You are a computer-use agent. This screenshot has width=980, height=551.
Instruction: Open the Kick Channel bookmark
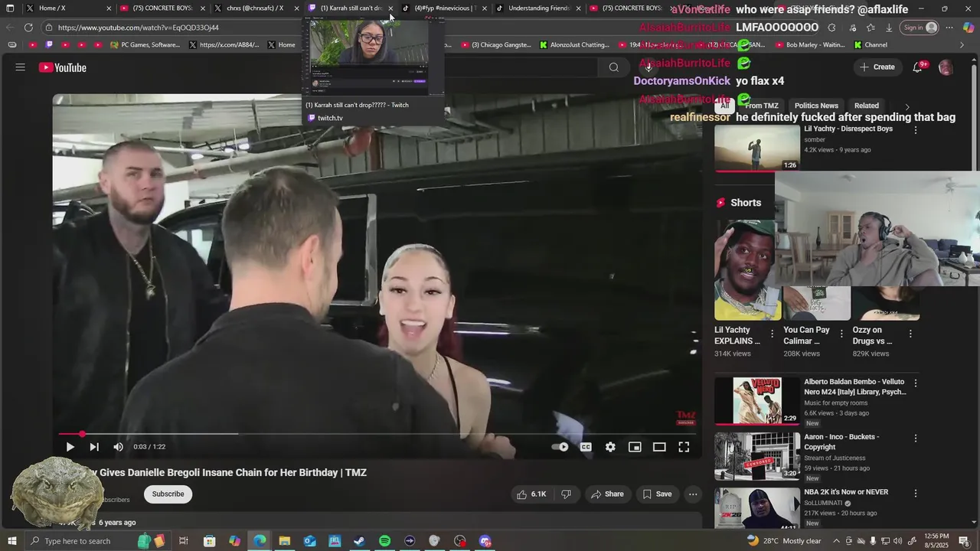coord(870,45)
